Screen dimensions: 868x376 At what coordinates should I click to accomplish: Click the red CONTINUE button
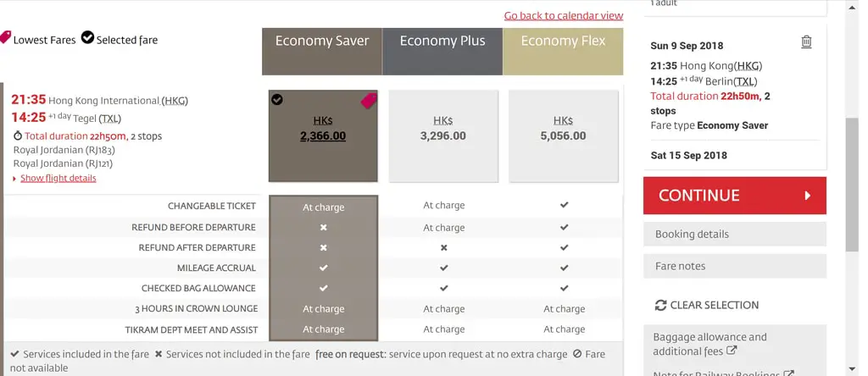click(x=735, y=195)
